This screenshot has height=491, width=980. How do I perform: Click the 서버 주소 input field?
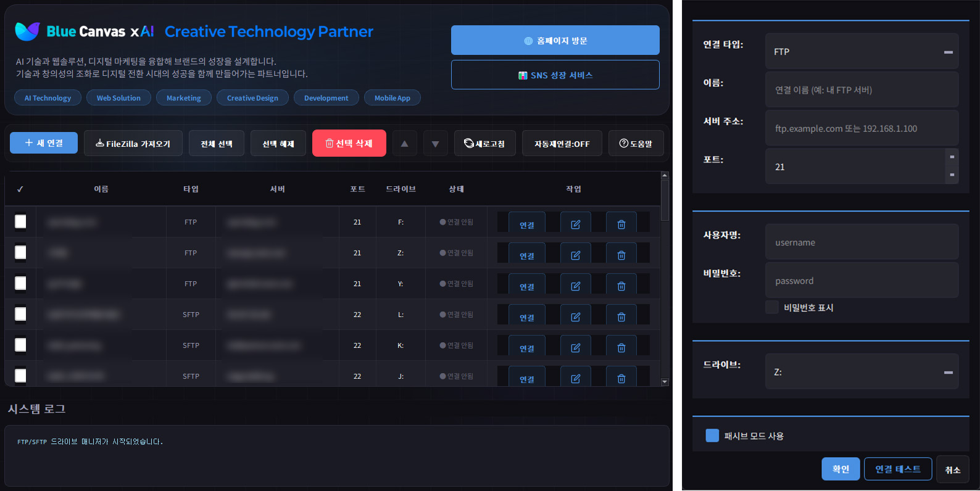(x=861, y=128)
